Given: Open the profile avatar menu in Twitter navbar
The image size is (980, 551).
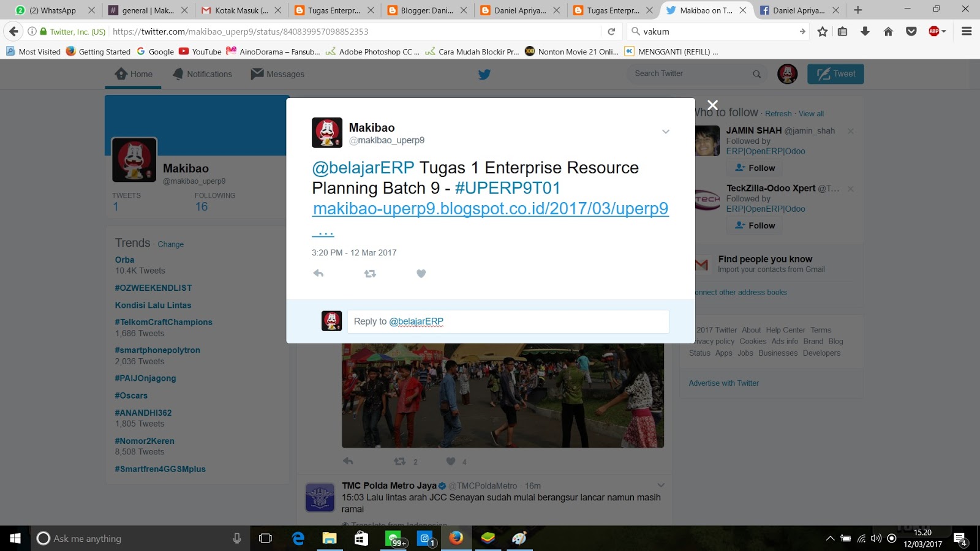Looking at the screenshot, I should tap(788, 74).
